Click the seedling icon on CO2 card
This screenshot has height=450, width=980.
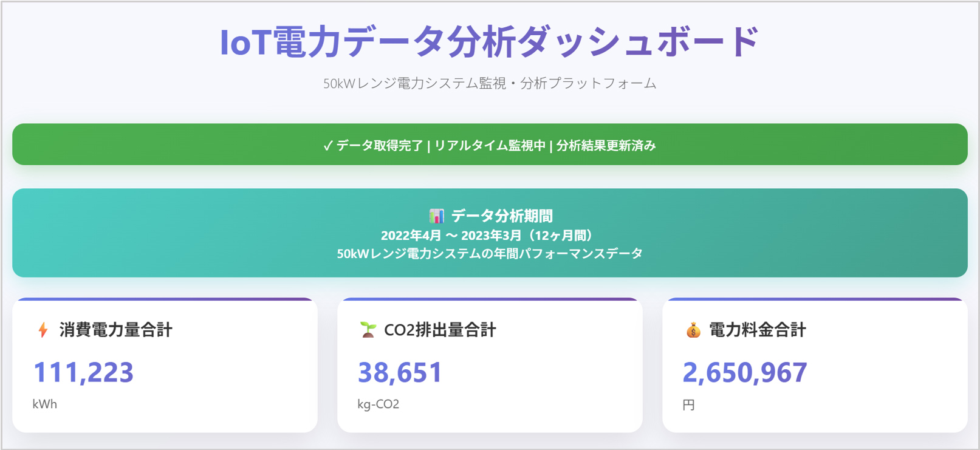(368, 330)
